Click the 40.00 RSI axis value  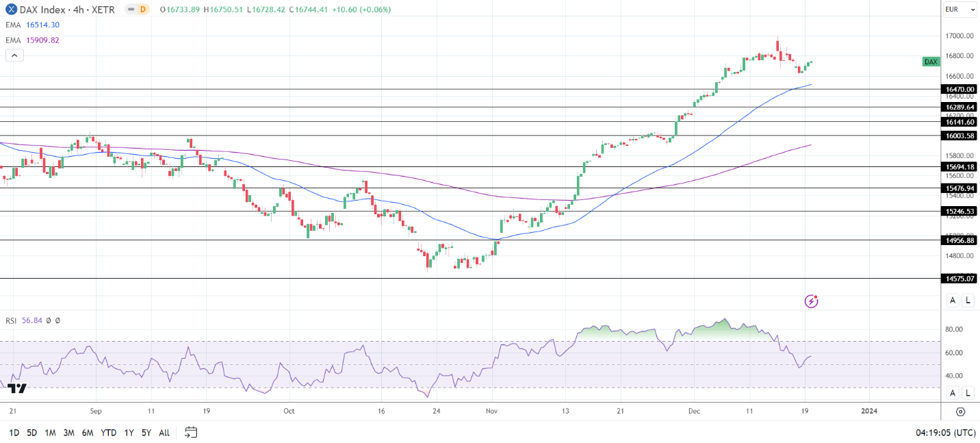pyautogui.click(x=954, y=376)
